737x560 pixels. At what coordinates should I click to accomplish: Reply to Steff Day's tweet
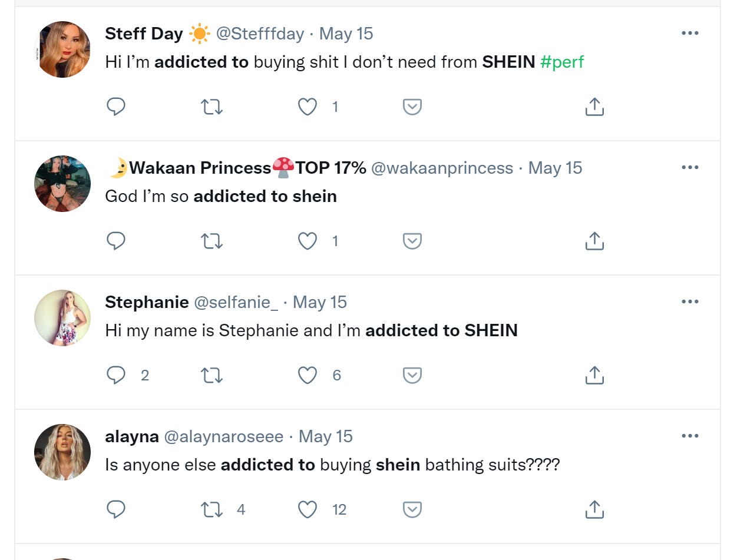coord(116,107)
